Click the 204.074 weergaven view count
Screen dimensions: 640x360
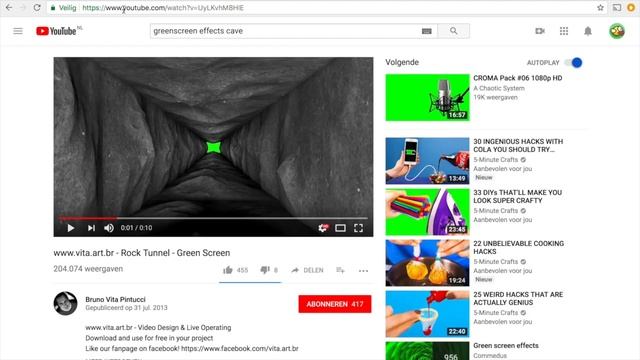pyautogui.click(x=88, y=269)
